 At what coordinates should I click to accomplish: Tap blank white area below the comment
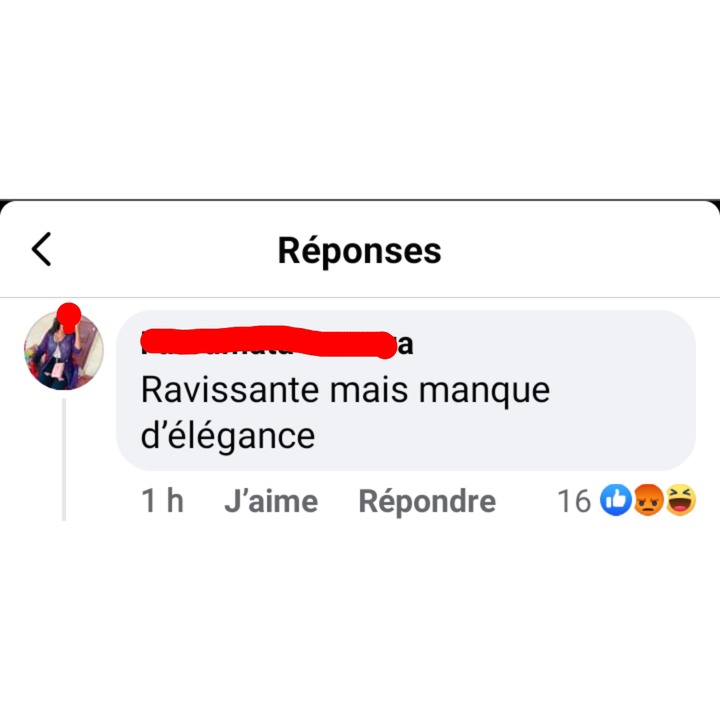pos(360,620)
